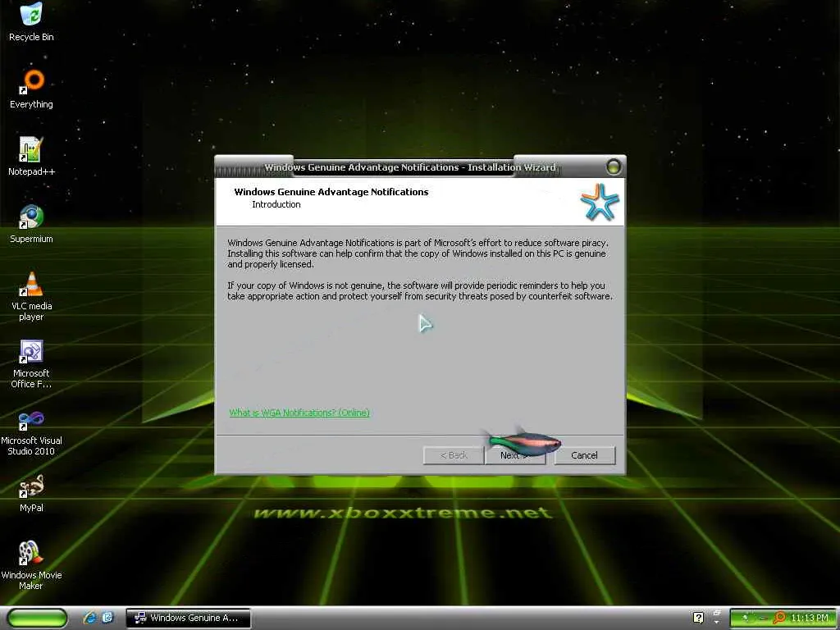Image resolution: width=840 pixels, height=630 pixels.
Task: Click the bold Windows Genuine Advantage Notifications heading
Action: point(331,192)
